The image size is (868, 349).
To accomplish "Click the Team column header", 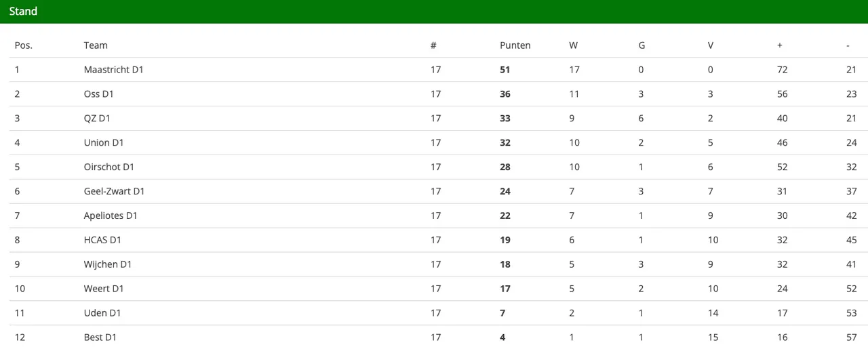I will click(96, 45).
